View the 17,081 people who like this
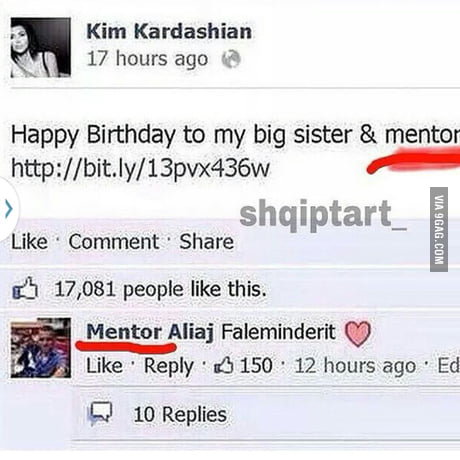The width and height of the screenshot is (460, 460). [160, 289]
